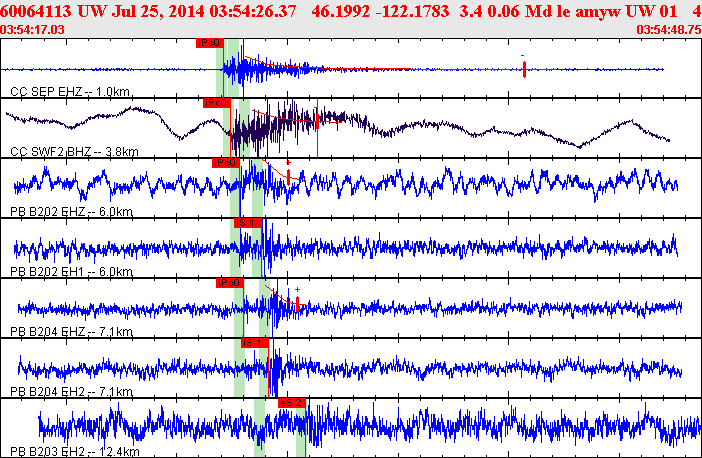This screenshot has width=702, height=458.
Task: Click the eS 2 pick on B203 EH2
Action: (292, 402)
